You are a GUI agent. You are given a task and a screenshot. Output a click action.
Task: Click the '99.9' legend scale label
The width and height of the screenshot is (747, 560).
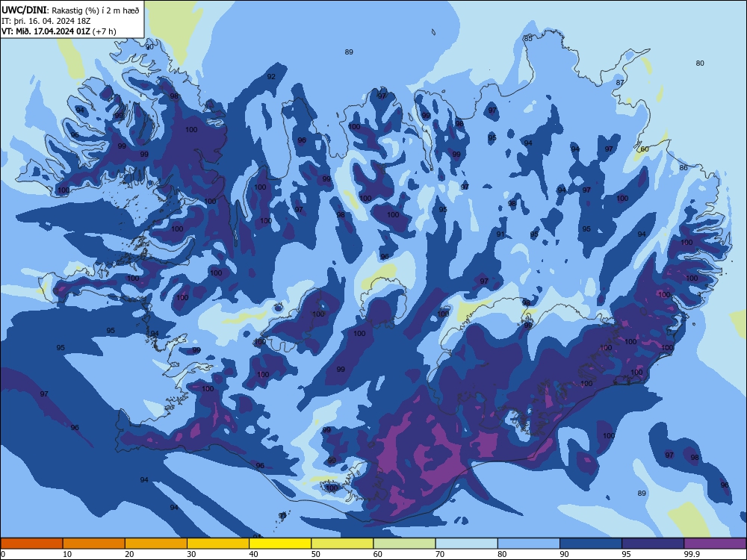(692, 554)
